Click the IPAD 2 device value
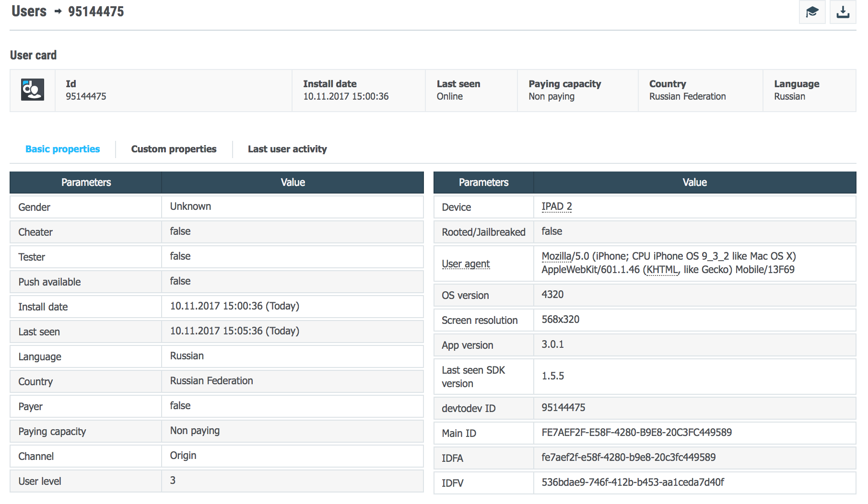The width and height of the screenshot is (868, 504). 556,206
